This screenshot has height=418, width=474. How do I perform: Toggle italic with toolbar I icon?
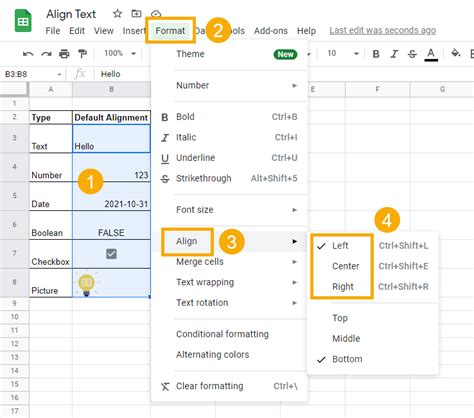(x=394, y=54)
